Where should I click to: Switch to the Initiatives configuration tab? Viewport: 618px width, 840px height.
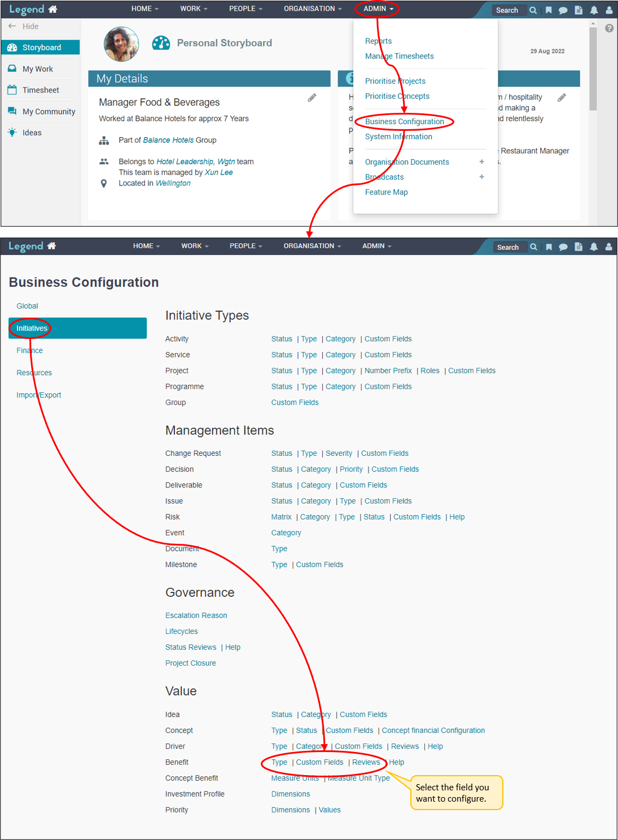32,328
